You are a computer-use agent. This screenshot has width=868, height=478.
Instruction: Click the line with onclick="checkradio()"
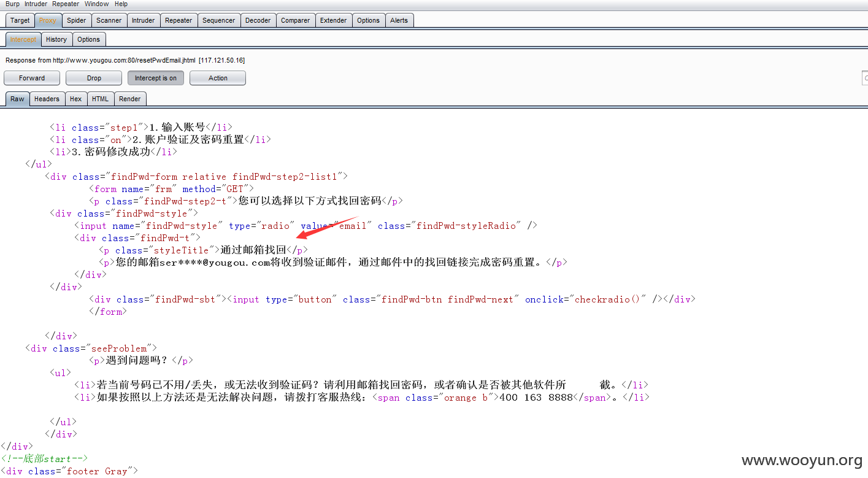(x=392, y=299)
